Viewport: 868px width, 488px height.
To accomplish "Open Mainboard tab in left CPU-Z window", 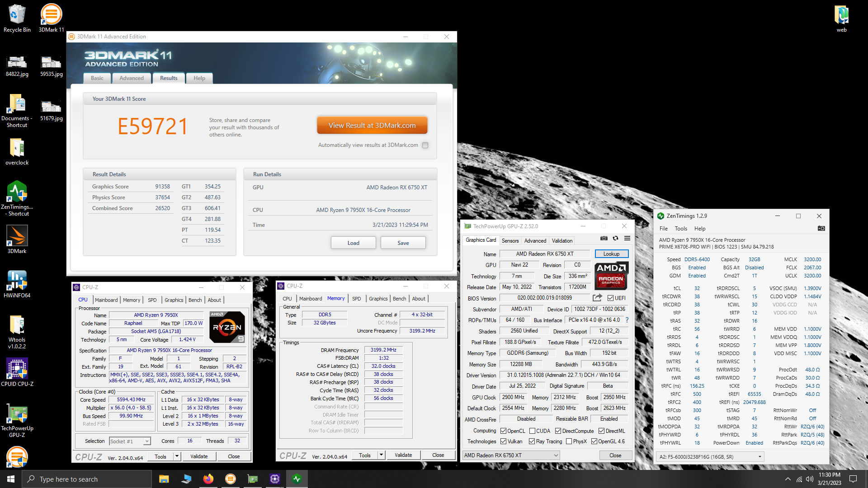I will [106, 300].
